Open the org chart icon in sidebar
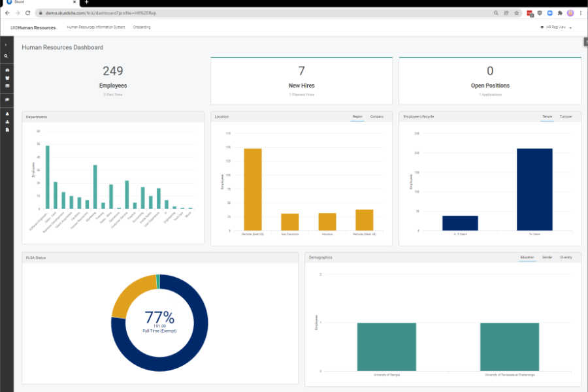Viewport: 588px width, 392px height. coord(7,122)
